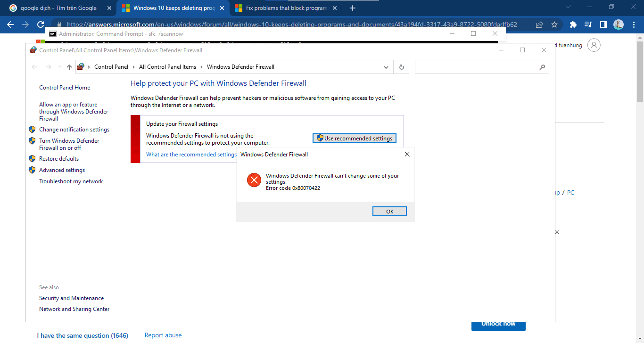The height and width of the screenshot is (343, 644).
Task: Click the Chrome address bar URL
Action: (292, 24)
